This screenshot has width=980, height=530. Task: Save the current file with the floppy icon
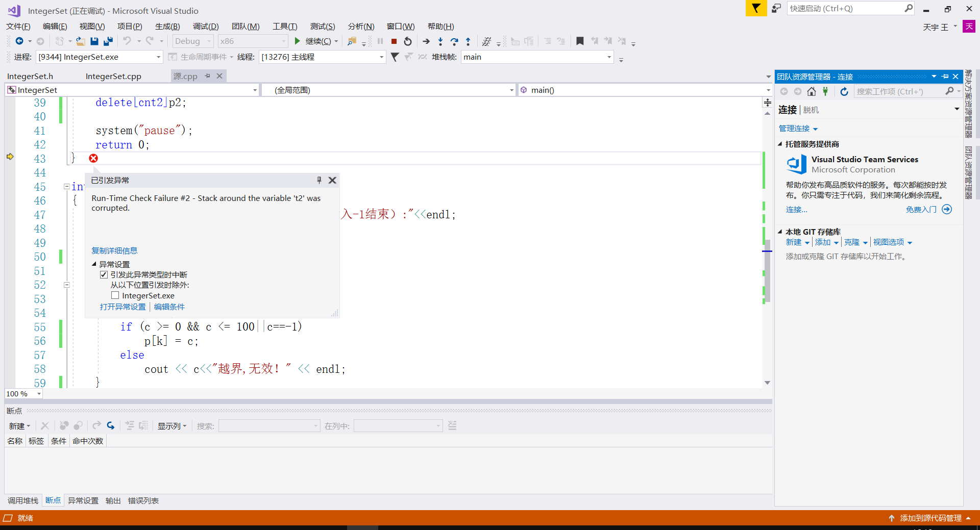(x=94, y=41)
